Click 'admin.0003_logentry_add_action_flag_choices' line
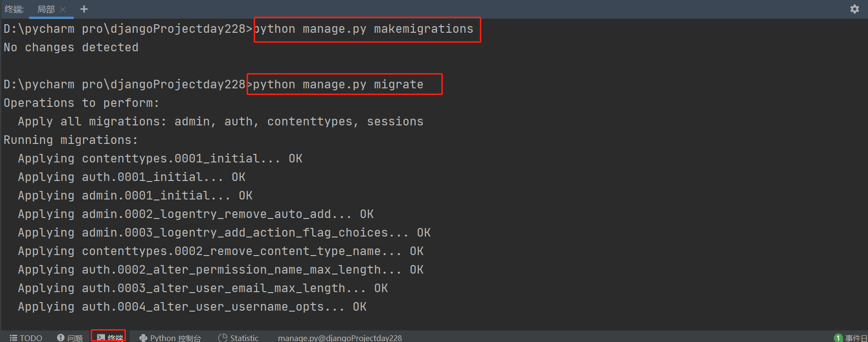The width and height of the screenshot is (868, 342). tap(224, 233)
